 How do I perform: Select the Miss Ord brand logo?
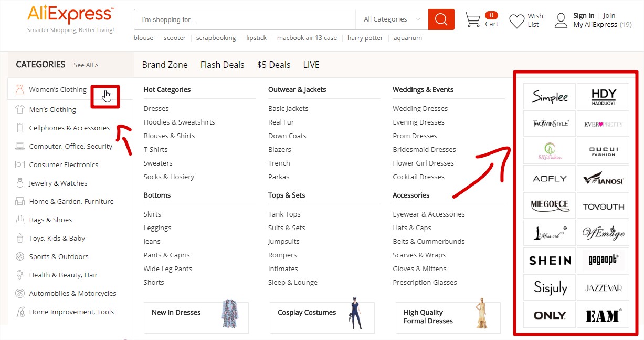pyautogui.click(x=550, y=233)
